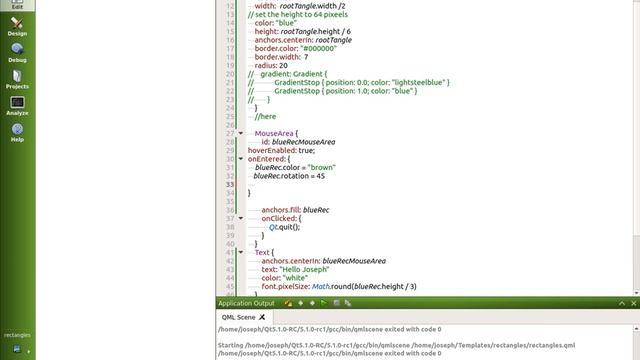
Task: Click line number 27 in the gutter
Action: 230,133
